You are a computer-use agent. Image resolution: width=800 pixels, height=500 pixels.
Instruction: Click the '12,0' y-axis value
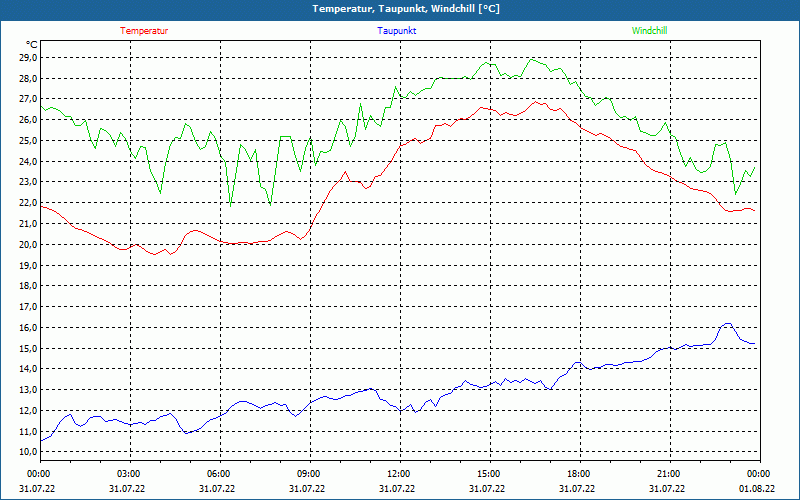[x=29, y=411]
